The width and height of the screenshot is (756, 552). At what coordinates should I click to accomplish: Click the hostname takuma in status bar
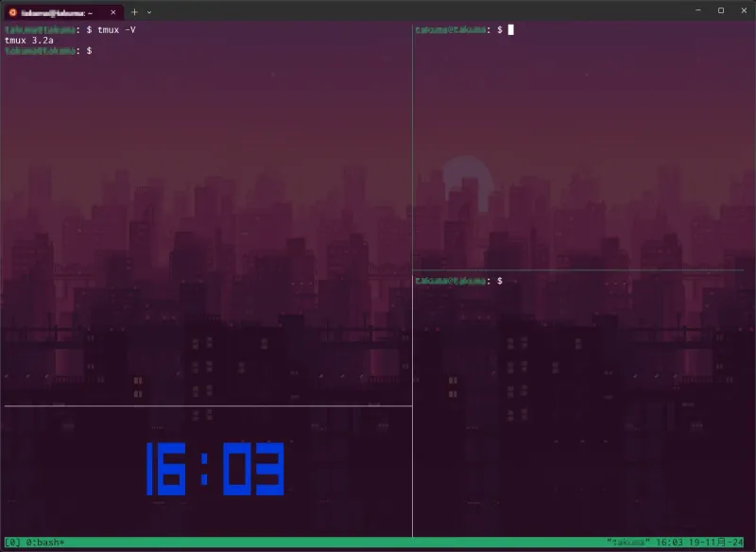coord(629,543)
